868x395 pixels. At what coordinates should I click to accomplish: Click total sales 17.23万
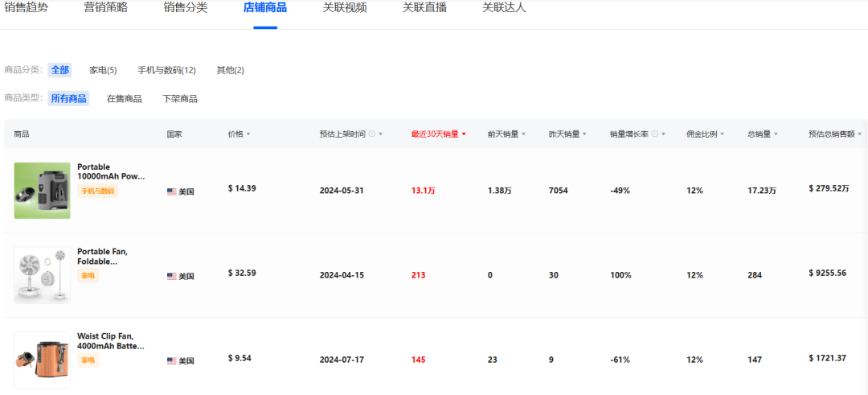(x=762, y=191)
